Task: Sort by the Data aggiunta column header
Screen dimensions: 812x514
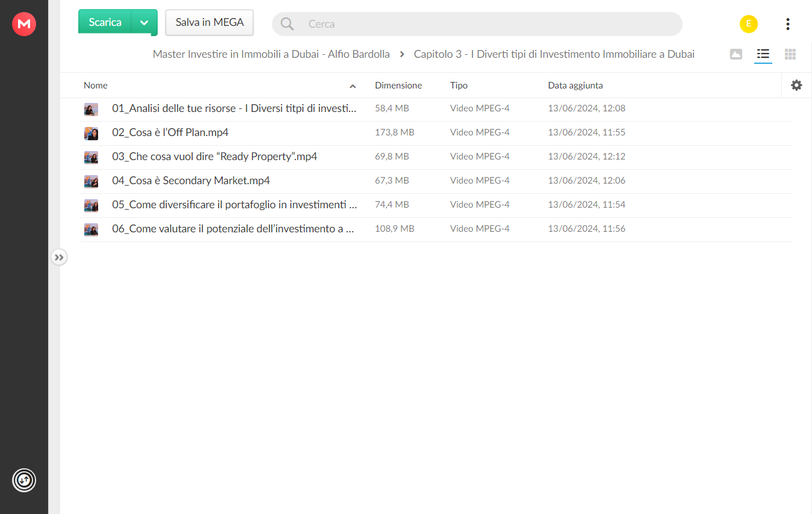Action: (x=575, y=85)
